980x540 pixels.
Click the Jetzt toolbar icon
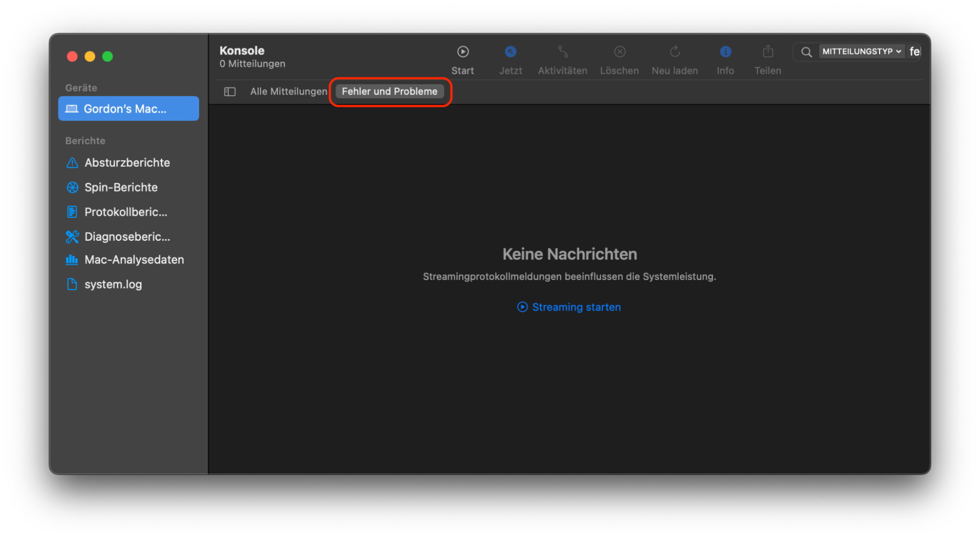pos(510,51)
